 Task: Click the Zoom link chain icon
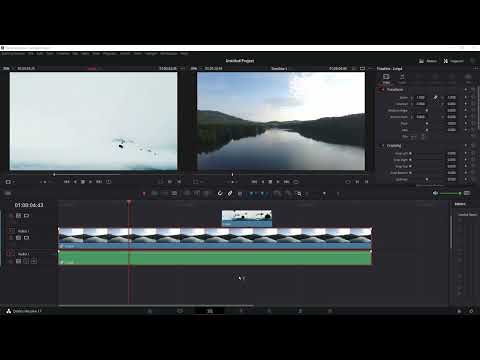coord(435,97)
